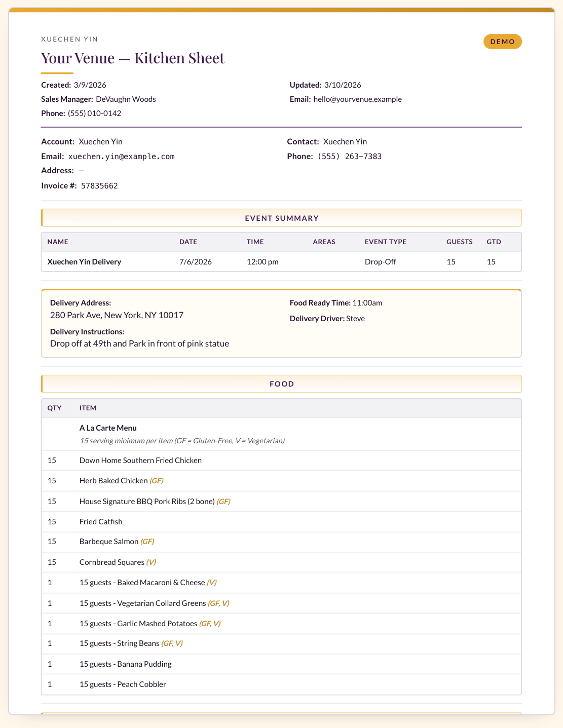Click the DEMO badge

coord(503,42)
